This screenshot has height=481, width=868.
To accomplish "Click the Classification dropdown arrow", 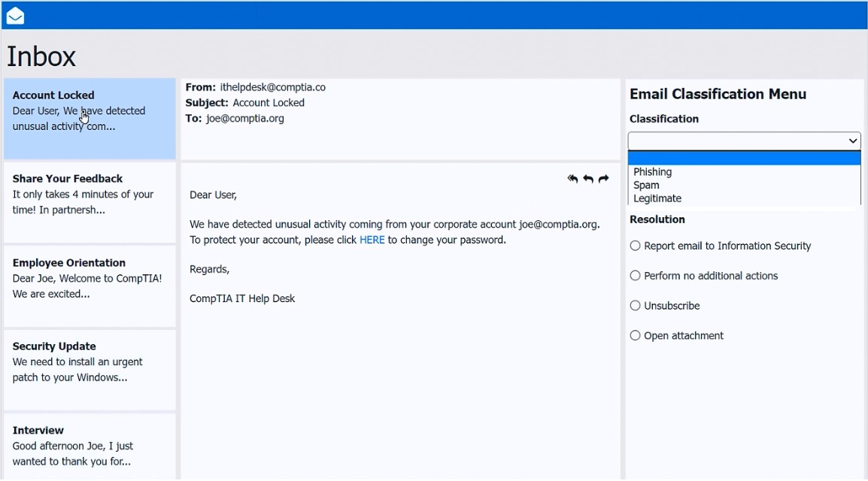I will (853, 141).
